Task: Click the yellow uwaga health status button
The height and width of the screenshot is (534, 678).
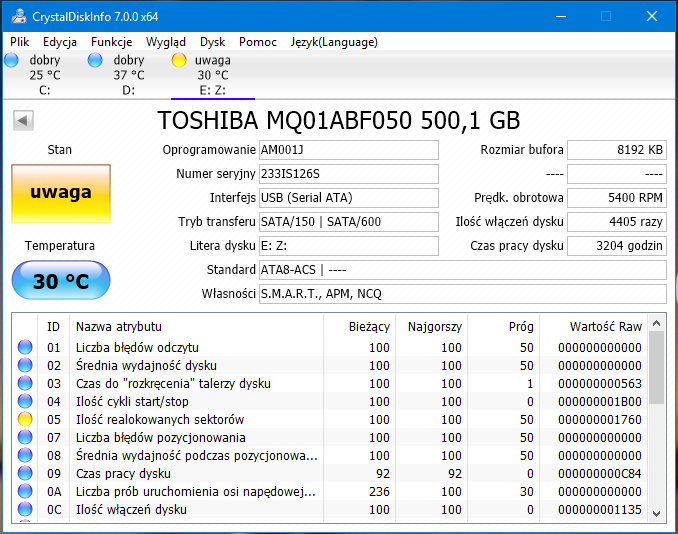Action: pos(61,193)
